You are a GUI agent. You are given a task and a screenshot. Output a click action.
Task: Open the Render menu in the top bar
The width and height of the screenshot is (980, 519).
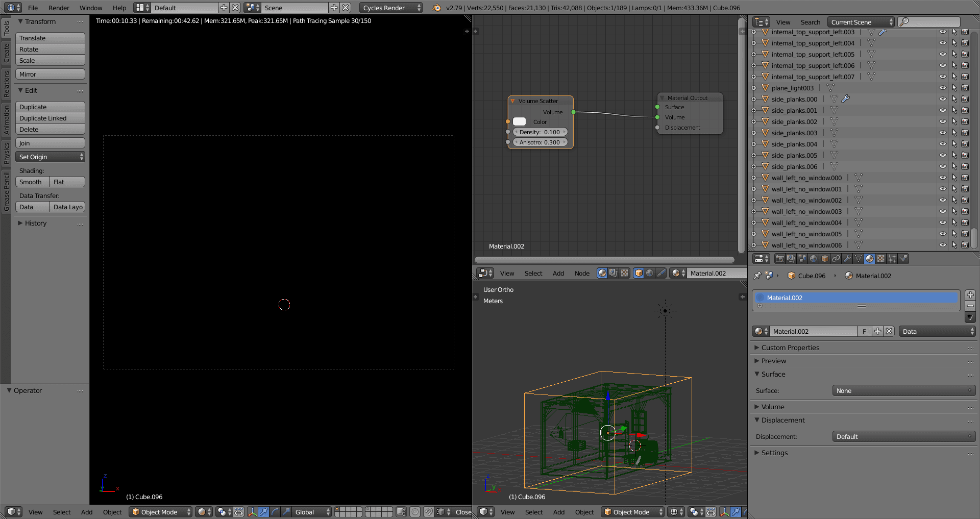[59, 8]
